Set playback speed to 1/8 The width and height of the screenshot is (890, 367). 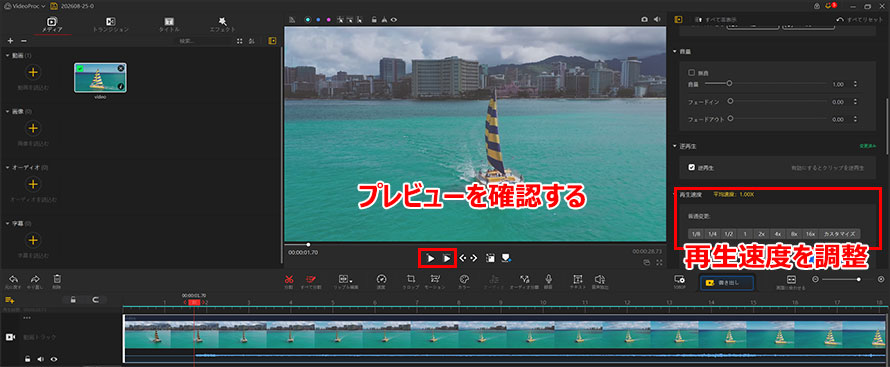click(696, 234)
